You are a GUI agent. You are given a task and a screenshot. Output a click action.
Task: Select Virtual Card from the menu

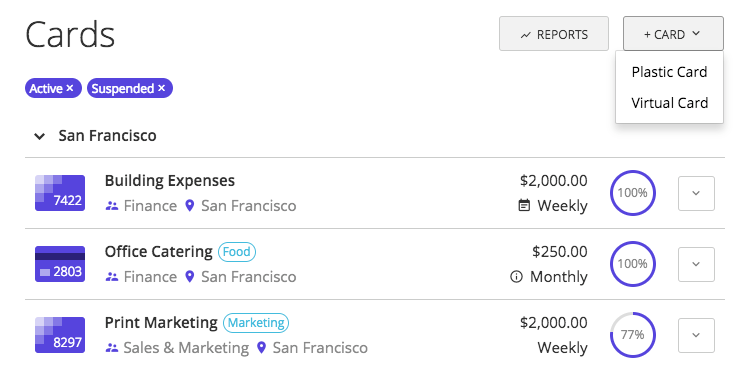[669, 103]
